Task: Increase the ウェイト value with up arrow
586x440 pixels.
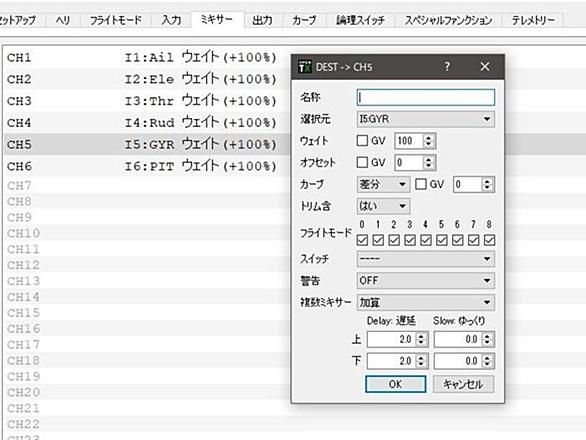Action: (x=429, y=137)
